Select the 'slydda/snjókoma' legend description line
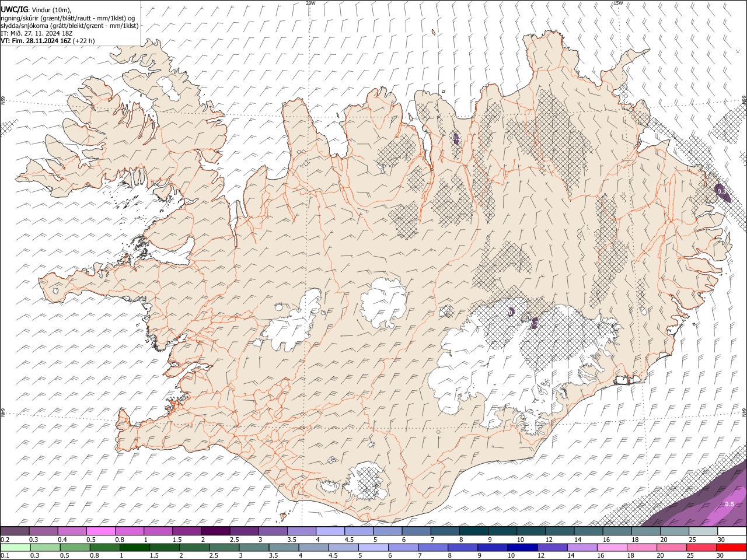 (69, 26)
